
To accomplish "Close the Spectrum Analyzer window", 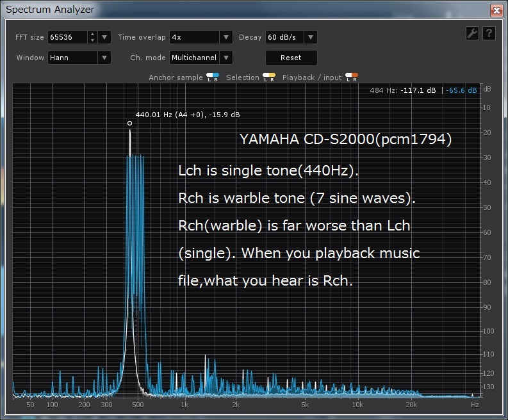I will [x=496, y=10].
